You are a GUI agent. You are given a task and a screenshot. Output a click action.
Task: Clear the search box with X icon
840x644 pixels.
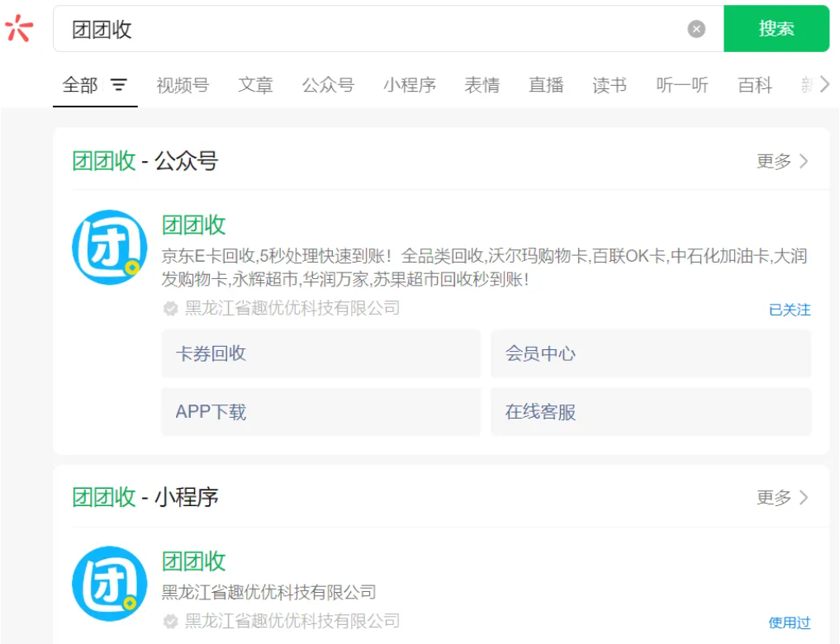click(x=696, y=29)
